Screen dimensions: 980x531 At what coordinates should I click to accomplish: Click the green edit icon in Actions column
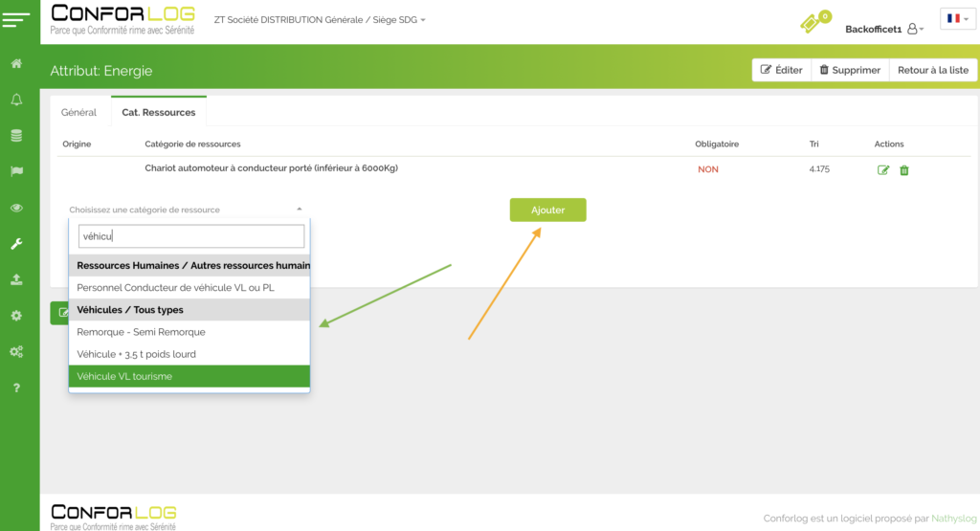(x=883, y=170)
